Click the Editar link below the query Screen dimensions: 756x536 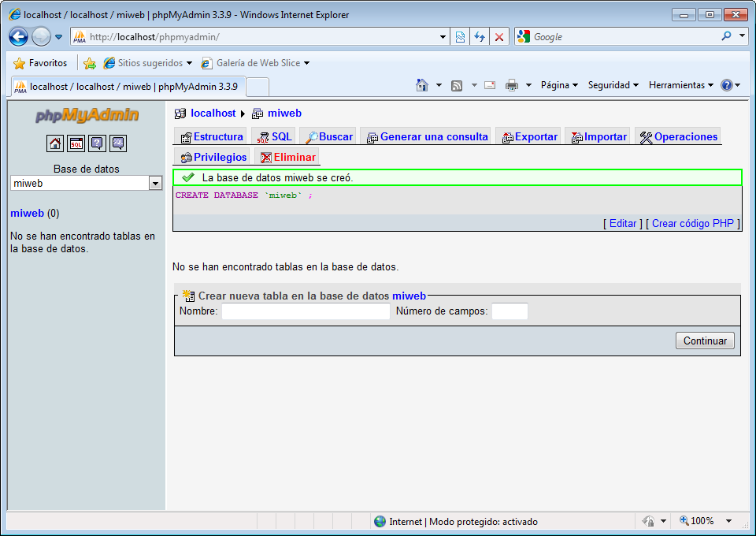[x=622, y=223]
